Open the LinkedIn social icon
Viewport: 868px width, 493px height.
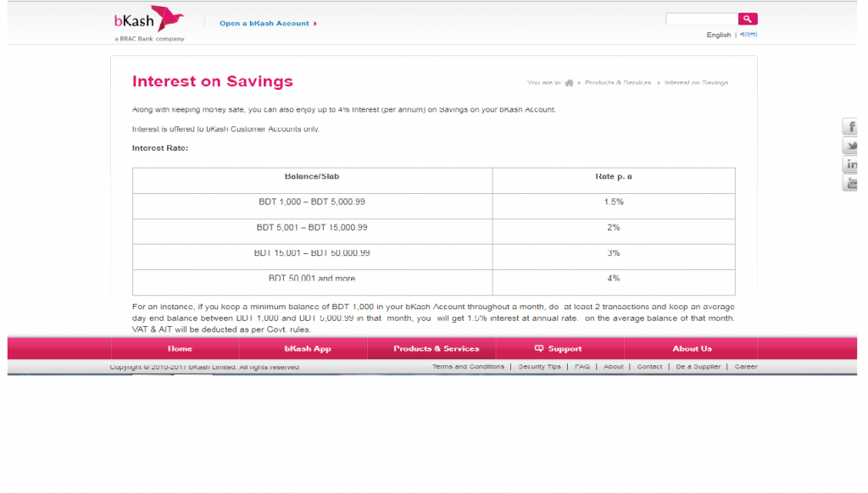tap(850, 164)
